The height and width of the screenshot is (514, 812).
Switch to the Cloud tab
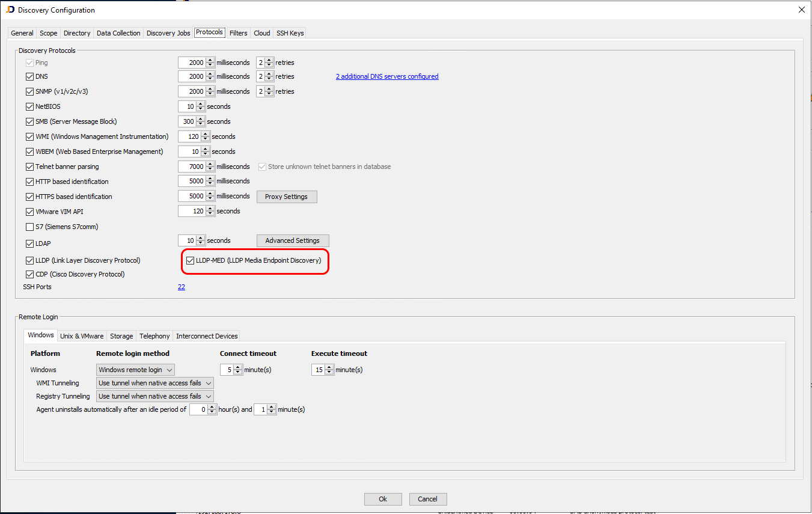(261, 33)
